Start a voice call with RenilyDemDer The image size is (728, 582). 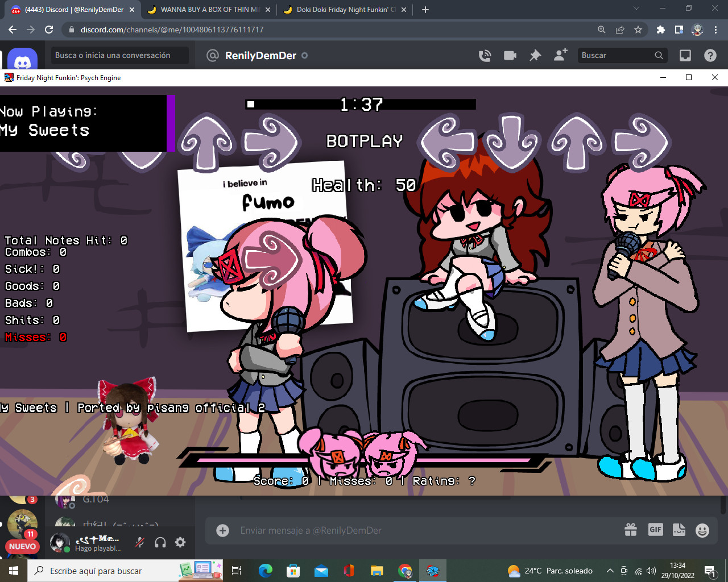(x=485, y=55)
